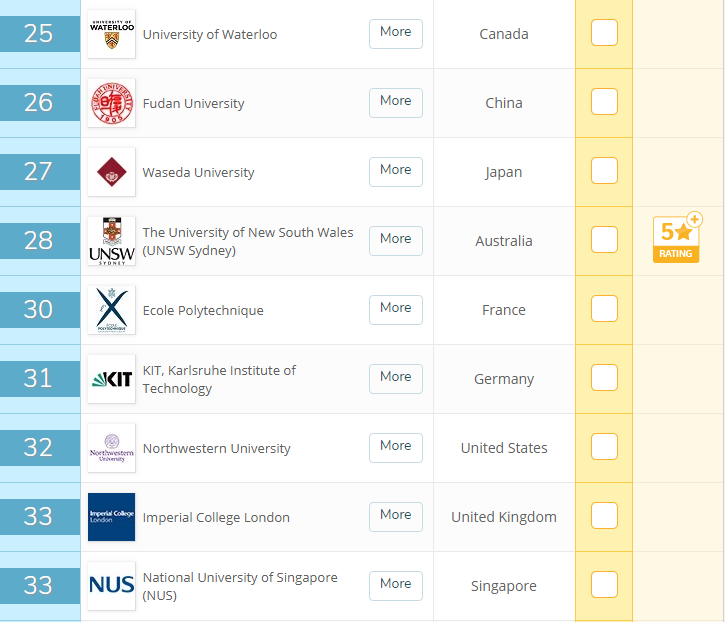This screenshot has width=725, height=622.
Task: Click the University of Waterloo logo
Action: (111, 34)
